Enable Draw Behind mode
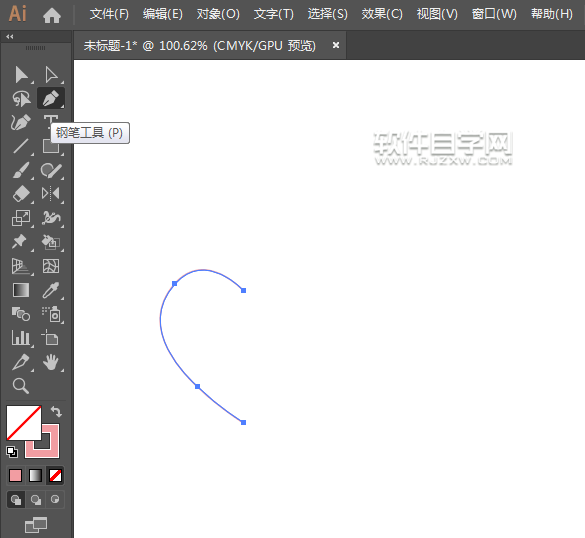The height and width of the screenshot is (538, 585). coord(36,499)
